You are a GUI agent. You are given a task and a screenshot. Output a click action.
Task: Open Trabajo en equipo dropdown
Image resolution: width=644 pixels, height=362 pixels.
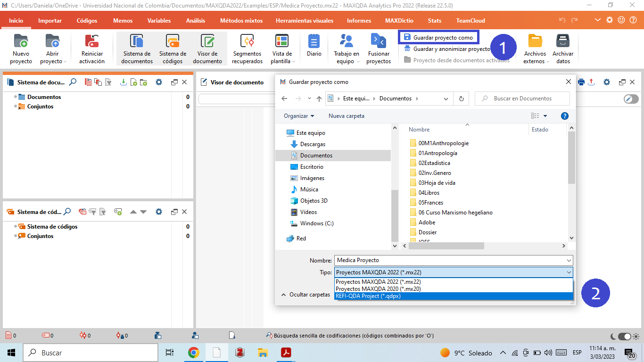coord(358,62)
